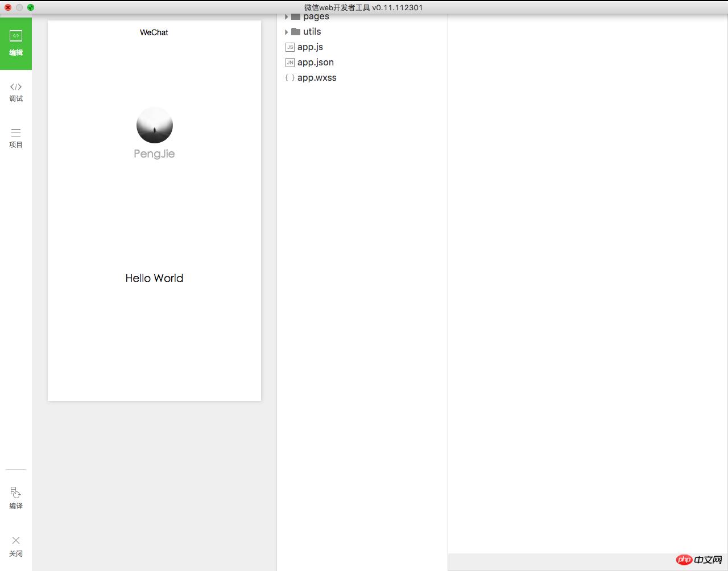Open the app.json file
Image resolution: width=728 pixels, height=571 pixels.
point(315,63)
